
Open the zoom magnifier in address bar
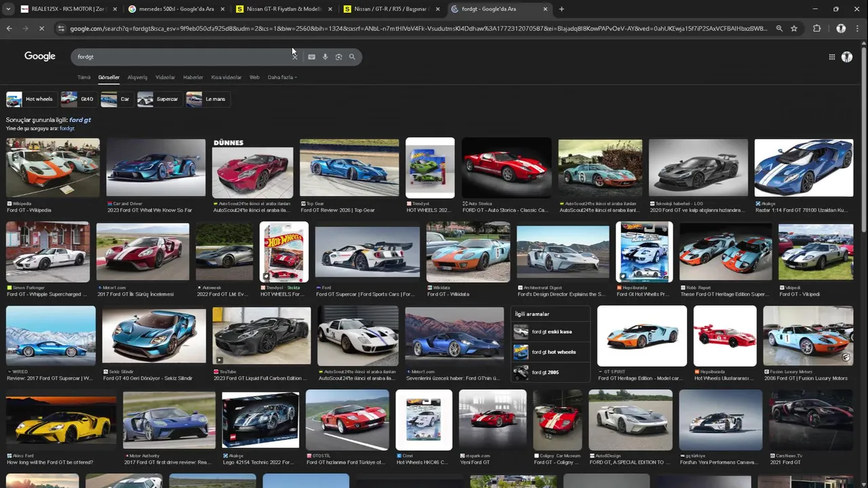pyautogui.click(x=779, y=28)
